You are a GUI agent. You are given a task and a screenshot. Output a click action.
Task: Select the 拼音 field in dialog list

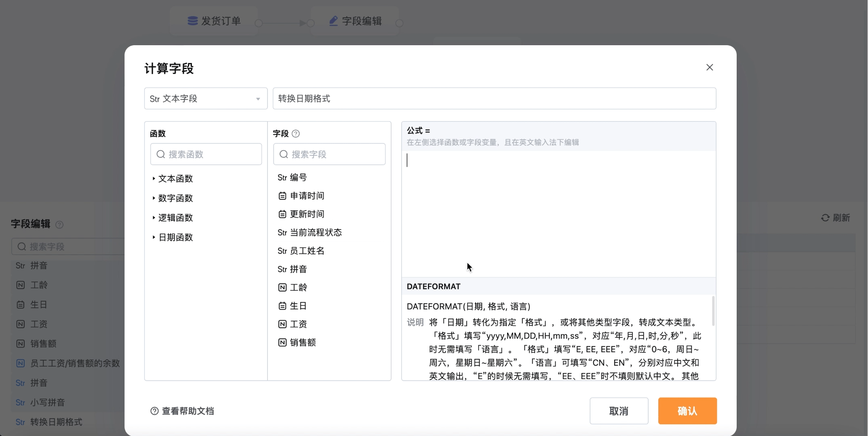292,269
